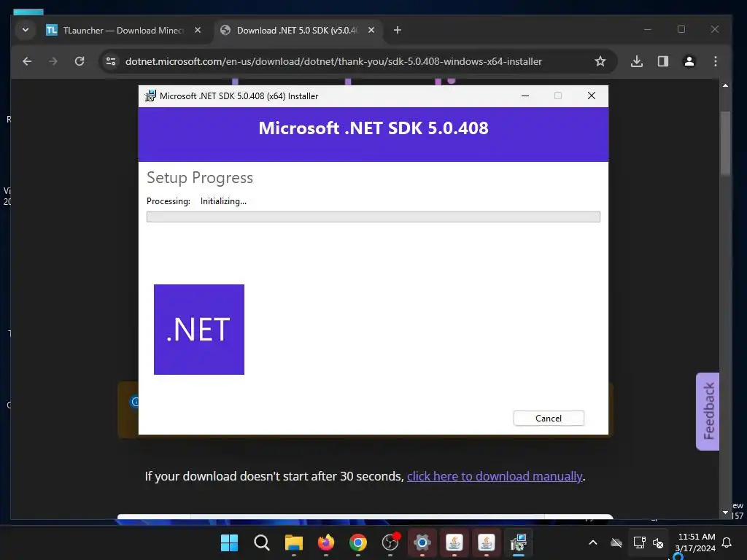The width and height of the screenshot is (747, 560).
Task: View site information icon in address bar
Action: tap(111, 61)
